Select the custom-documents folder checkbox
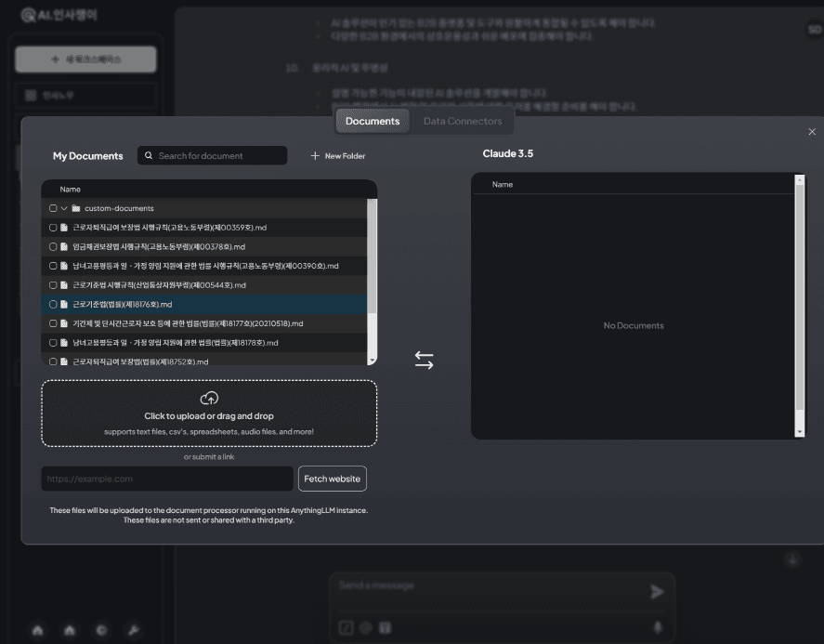This screenshot has width=824, height=644. click(54, 207)
